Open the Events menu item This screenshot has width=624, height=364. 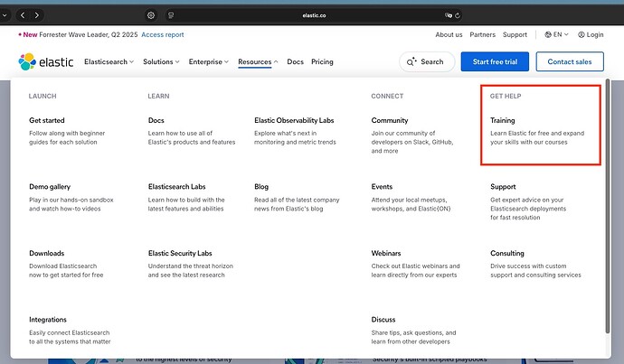click(382, 187)
